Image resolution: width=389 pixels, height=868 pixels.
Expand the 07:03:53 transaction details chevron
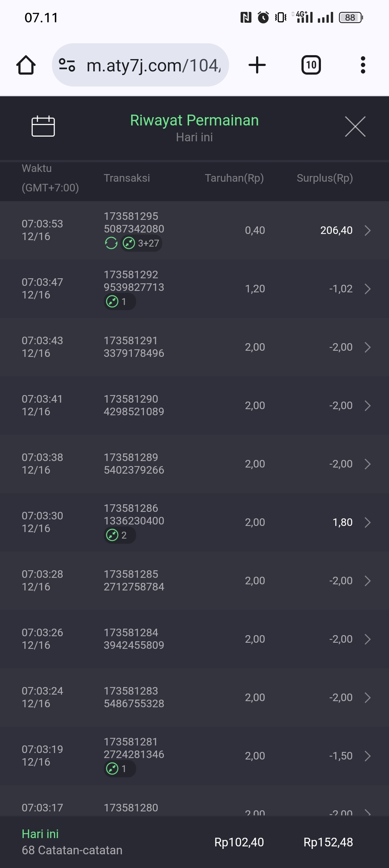tap(367, 230)
